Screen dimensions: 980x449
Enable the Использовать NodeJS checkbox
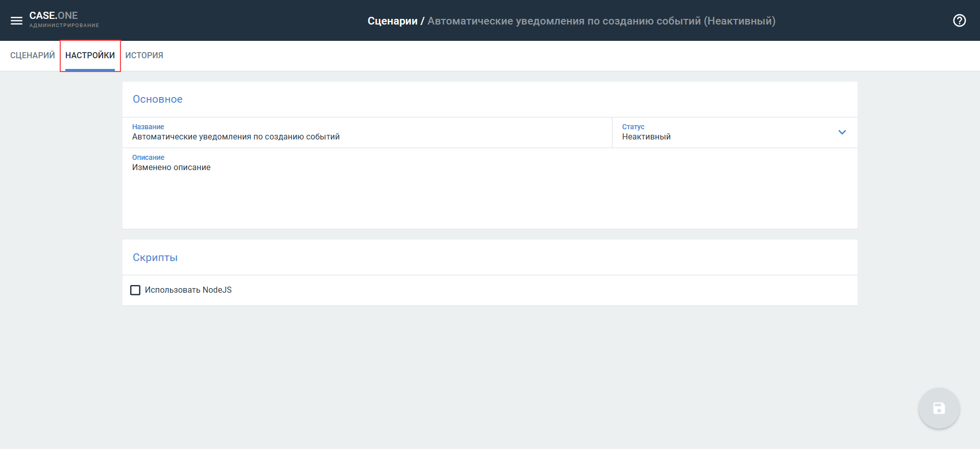click(135, 290)
